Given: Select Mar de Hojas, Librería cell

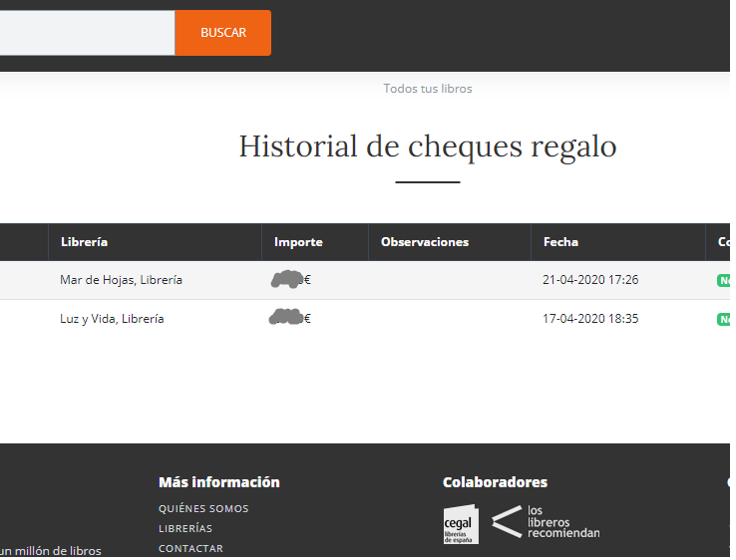Looking at the screenshot, I should click(121, 280).
